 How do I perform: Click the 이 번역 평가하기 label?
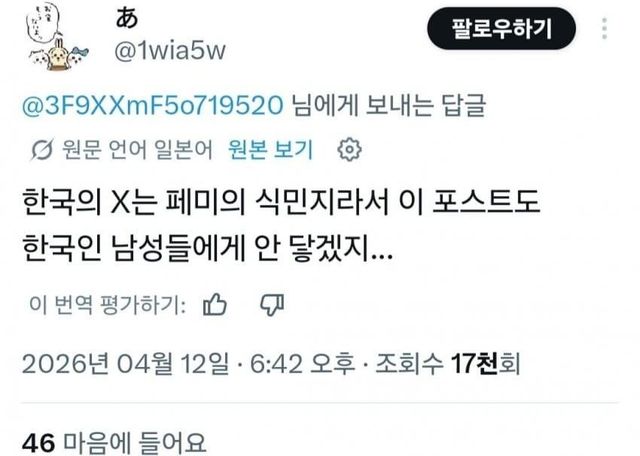pyautogui.click(x=107, y=305)
